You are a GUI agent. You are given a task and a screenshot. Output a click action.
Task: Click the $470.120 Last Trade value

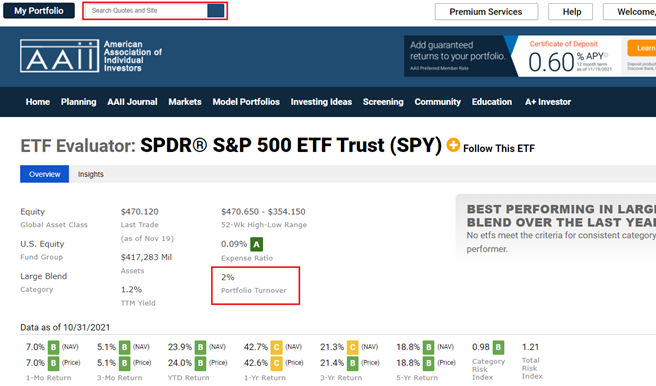coord(140,212)
